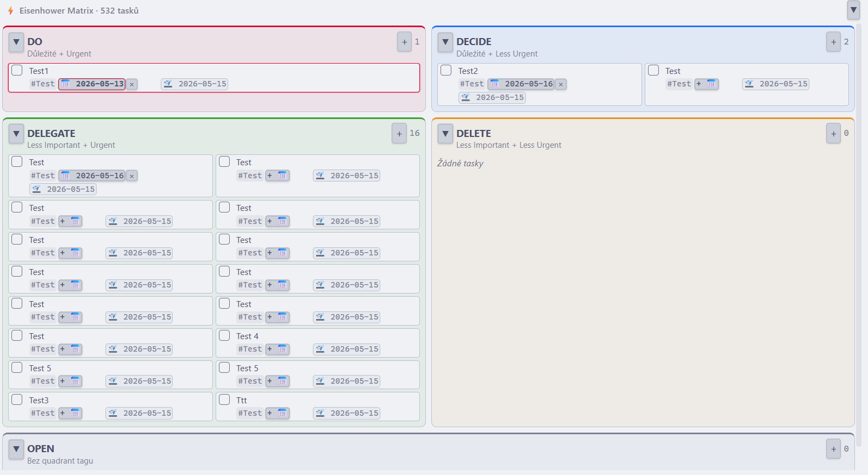This screenshot has height=475, width=868.
Task: Mark Ttt task as done
Action: click(224, 399)
